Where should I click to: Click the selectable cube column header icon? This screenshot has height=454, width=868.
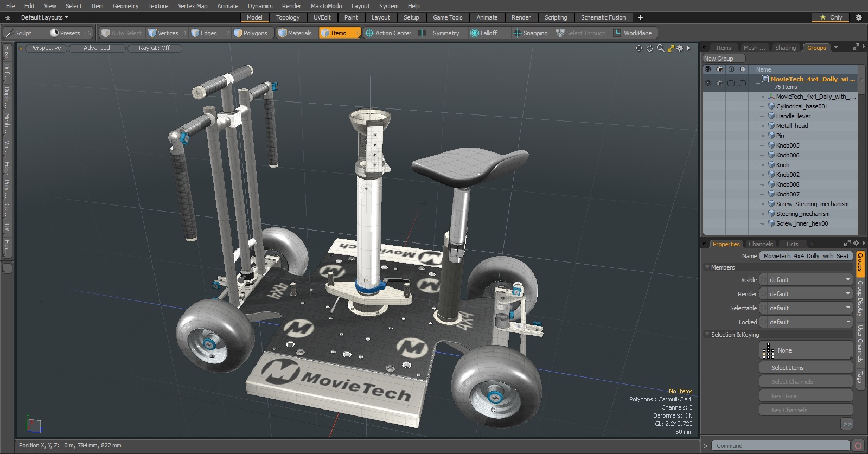pos(731,69)
